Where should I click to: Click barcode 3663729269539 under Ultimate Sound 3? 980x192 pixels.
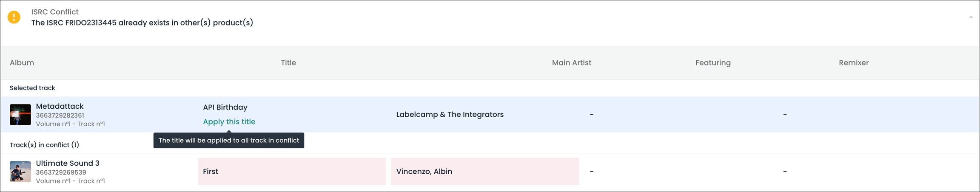click(x=61, y=172)
